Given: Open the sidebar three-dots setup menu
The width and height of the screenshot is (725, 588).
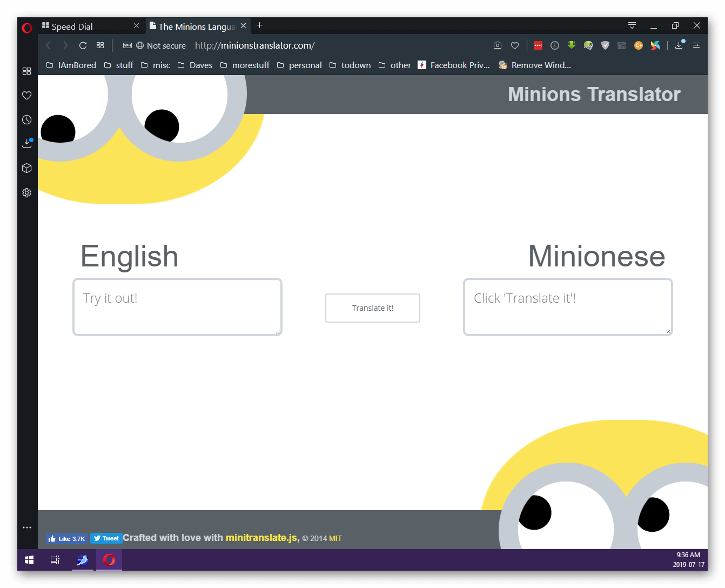Looking at the screenshot, I should 26,527.
